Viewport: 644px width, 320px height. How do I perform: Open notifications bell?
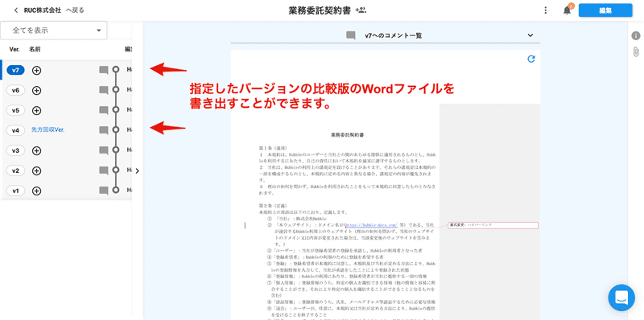click(x=568, y=10)
